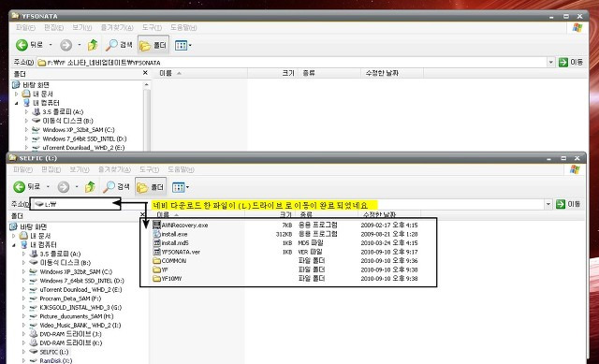Click address field in YFSONATA window

(292, 63)
